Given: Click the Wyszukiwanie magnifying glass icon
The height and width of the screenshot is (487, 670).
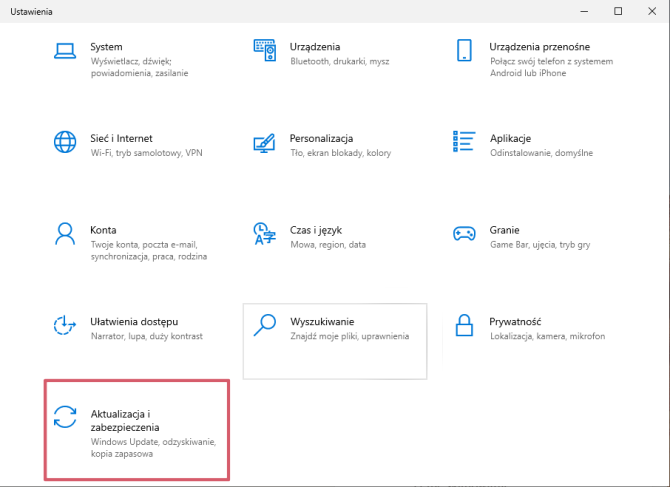Looking at the screenshot, I should click(264, 325).
